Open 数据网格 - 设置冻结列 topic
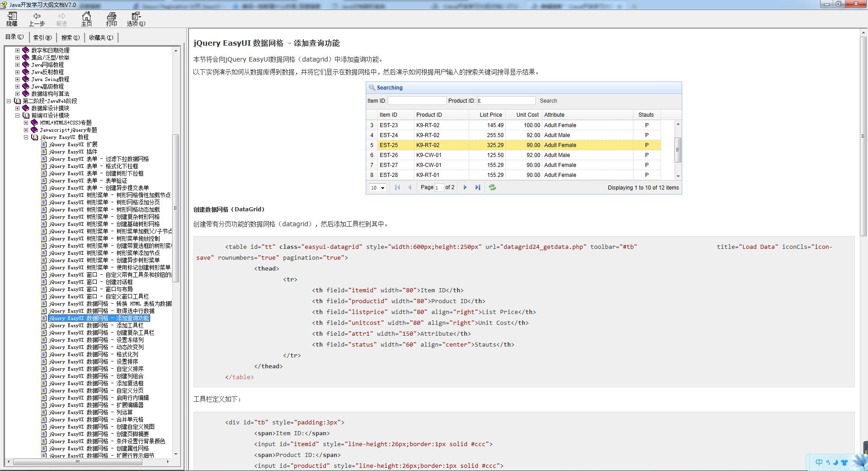Screen dimensions: 868x471 tap(96, 340)
